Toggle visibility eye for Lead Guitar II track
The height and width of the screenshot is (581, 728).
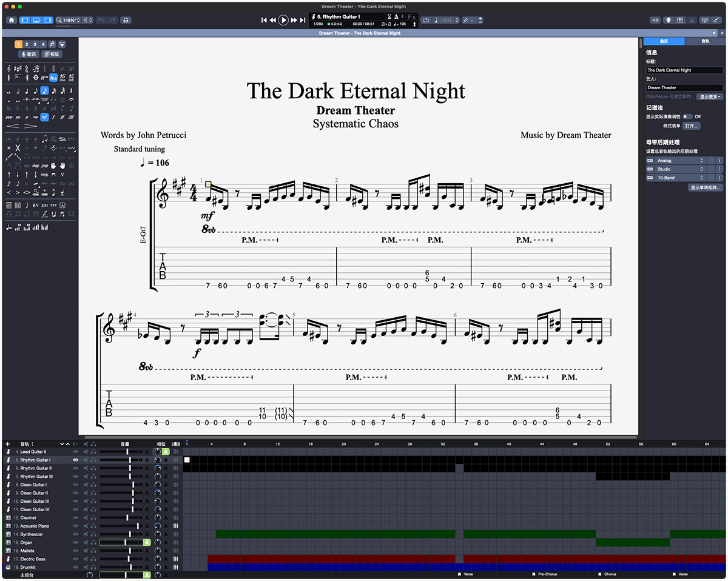coord(76,452)
